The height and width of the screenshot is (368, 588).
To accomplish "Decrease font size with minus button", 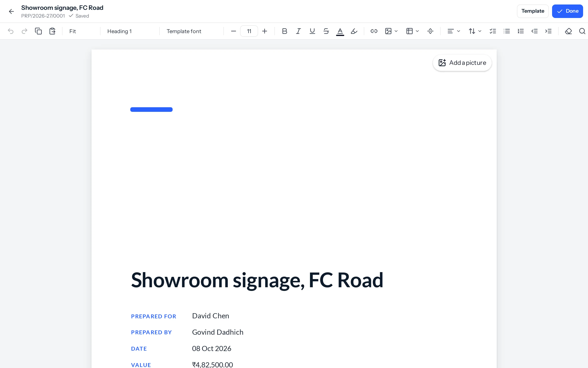I will coord(234,31).
